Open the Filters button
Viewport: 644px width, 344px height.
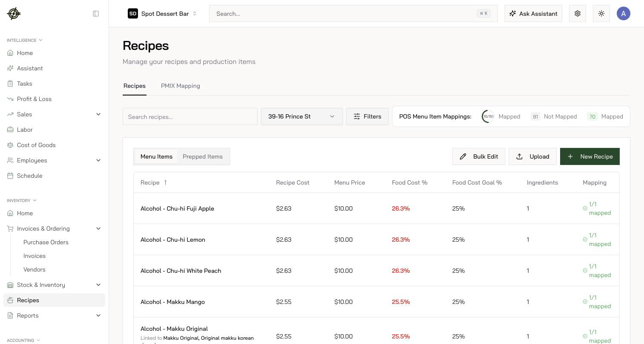367,116
